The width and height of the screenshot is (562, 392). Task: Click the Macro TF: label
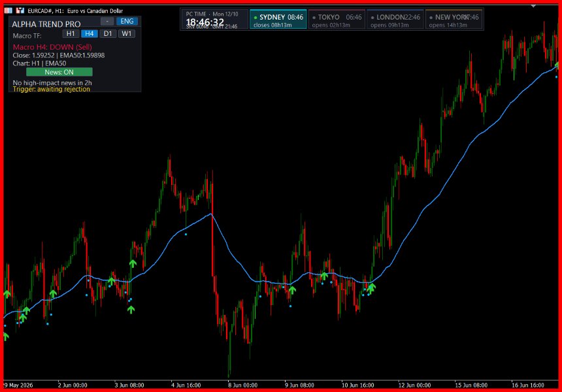tap(27, 35)
